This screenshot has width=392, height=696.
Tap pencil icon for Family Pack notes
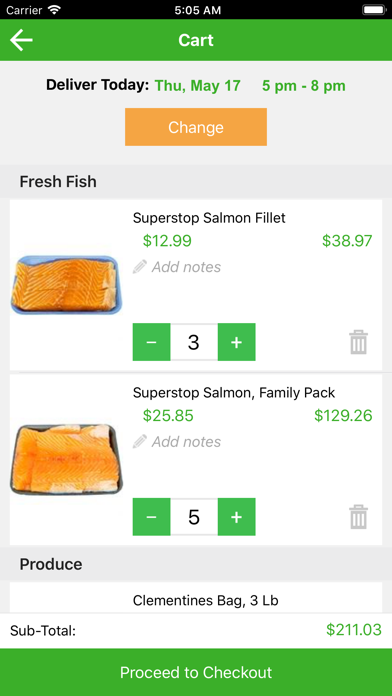(x=139, y=442)
